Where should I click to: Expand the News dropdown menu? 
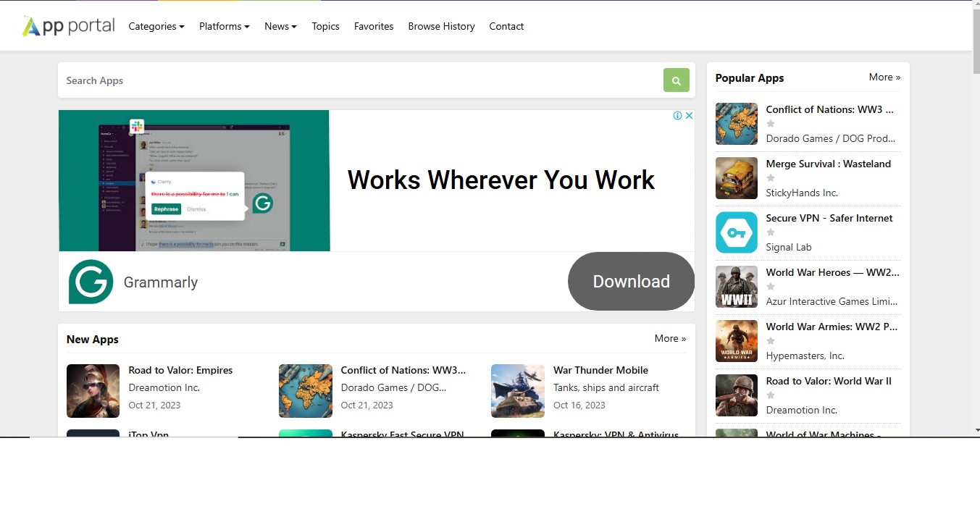pos(280,26)
